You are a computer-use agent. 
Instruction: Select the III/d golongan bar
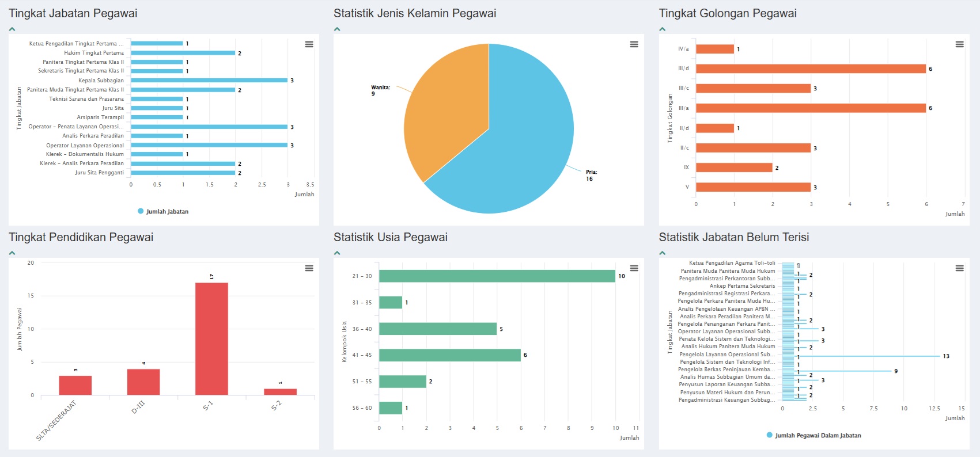(x=811, y=68)
